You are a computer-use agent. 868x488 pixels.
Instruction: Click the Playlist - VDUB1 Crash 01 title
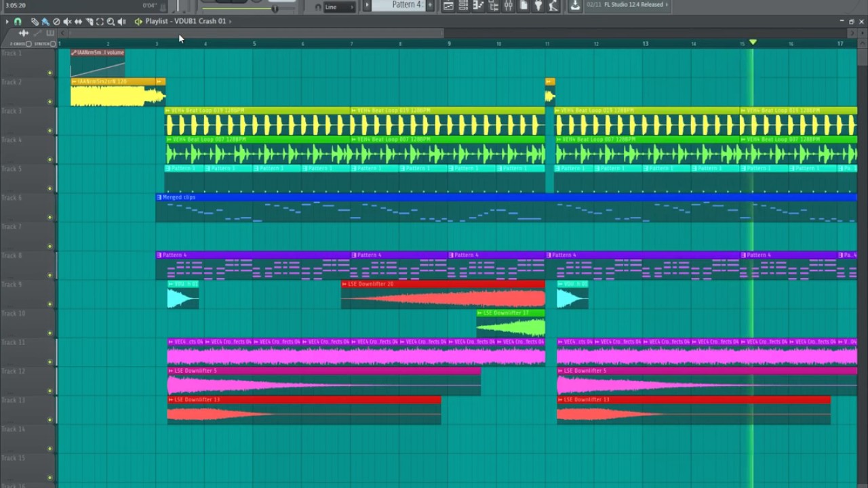(x=185, y=22)
